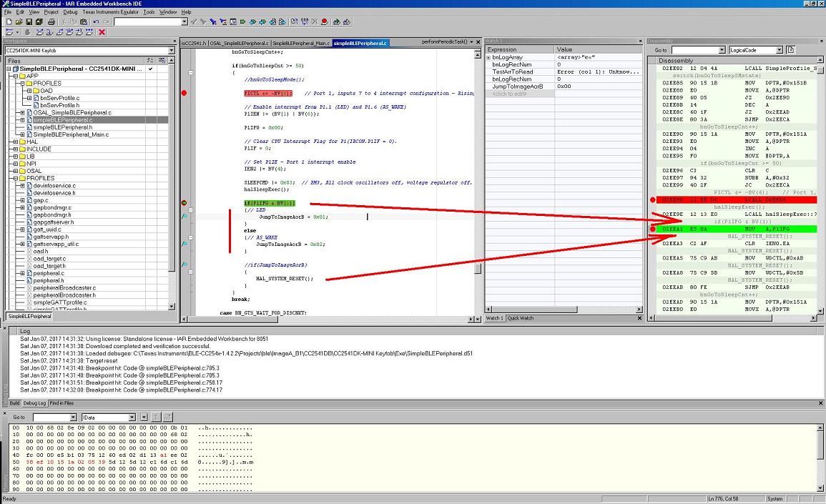Open the toolbar quick search dropdown
Image resolution: width=826 pixels, height=504 pixels.
185,21
